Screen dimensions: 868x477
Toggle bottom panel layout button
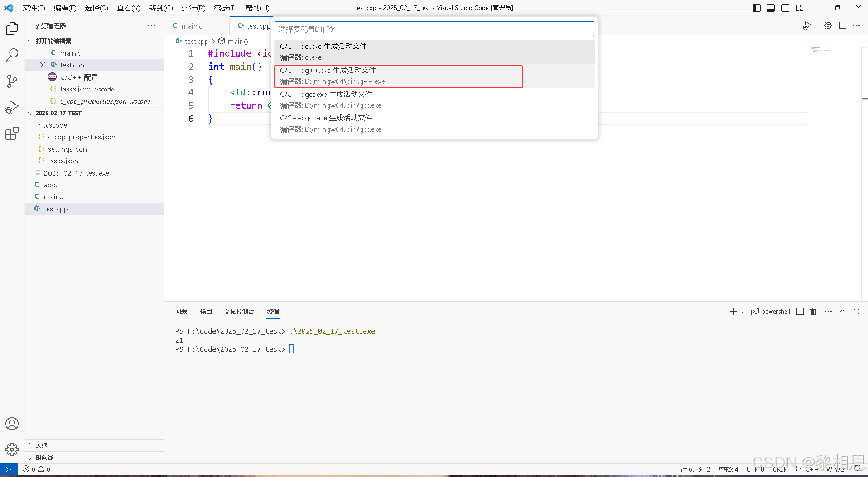(x=771, y=8)
